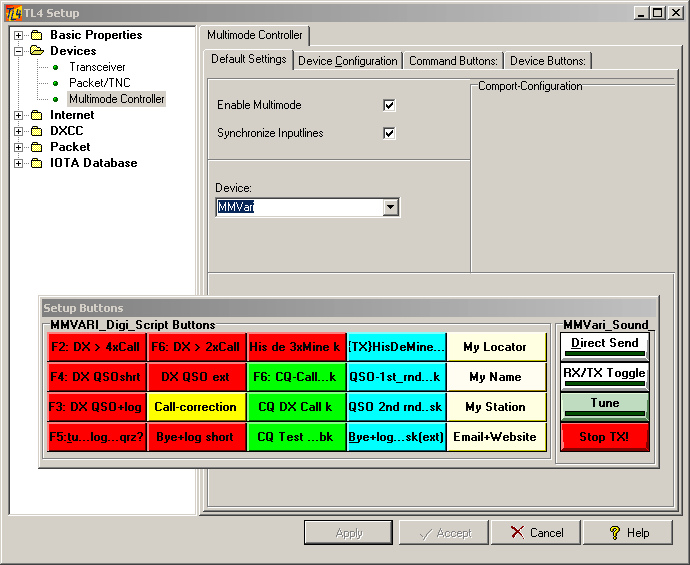Click green bullet beside Transceiver
The height and width of the screenshot is (565, 690).
(55, 67)
